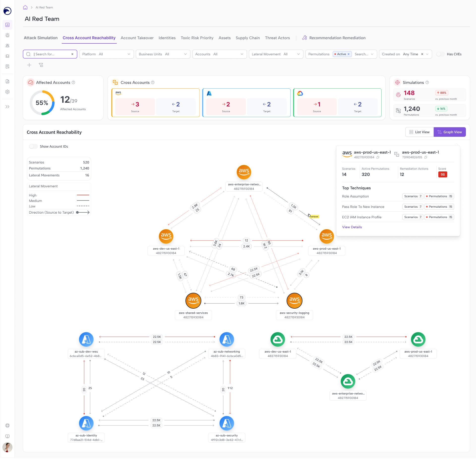Click the Google Cloud Target 2 card
The width and height of the screenshot is (476, 459).
tap(358, 107)
